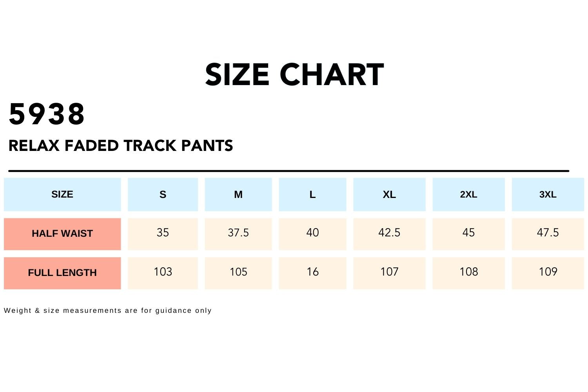Image resolution: width=588 pixels, height=392 pixels.
Task: Select the L size column header
Action: pyautogui.click(x=312, y=194)
